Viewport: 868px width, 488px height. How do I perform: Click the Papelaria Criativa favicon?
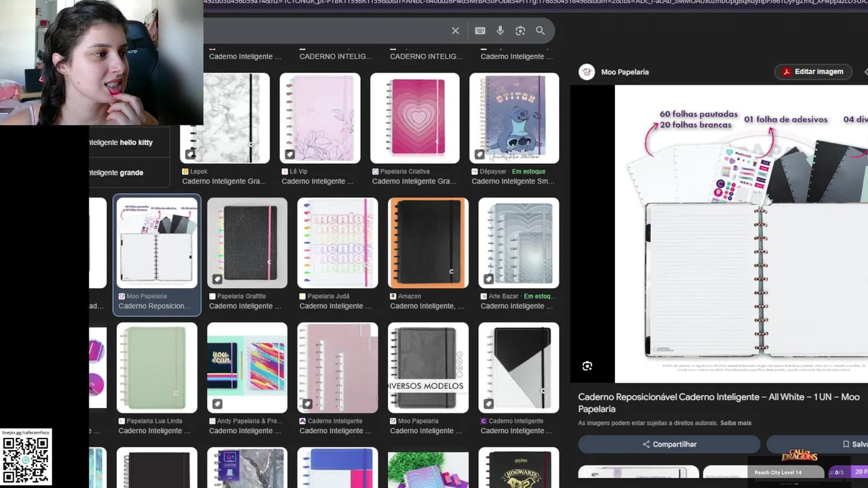[376, 171]
